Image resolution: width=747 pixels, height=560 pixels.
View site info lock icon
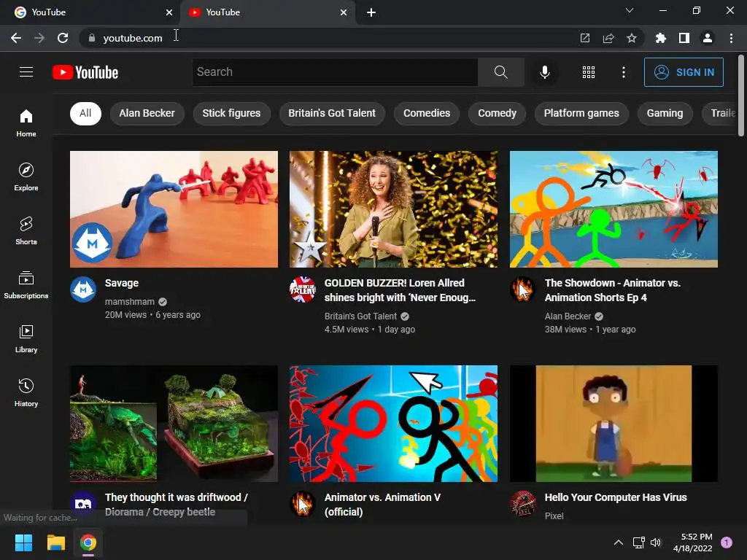[92, 38]
